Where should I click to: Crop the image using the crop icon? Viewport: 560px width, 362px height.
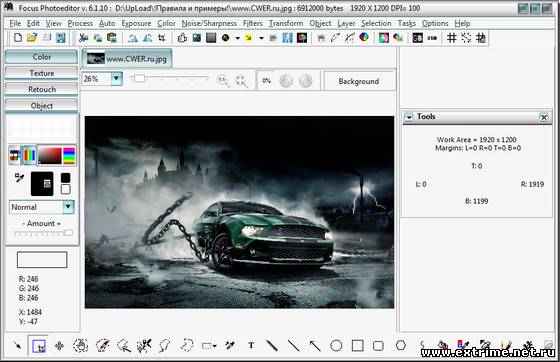point(162,38)
